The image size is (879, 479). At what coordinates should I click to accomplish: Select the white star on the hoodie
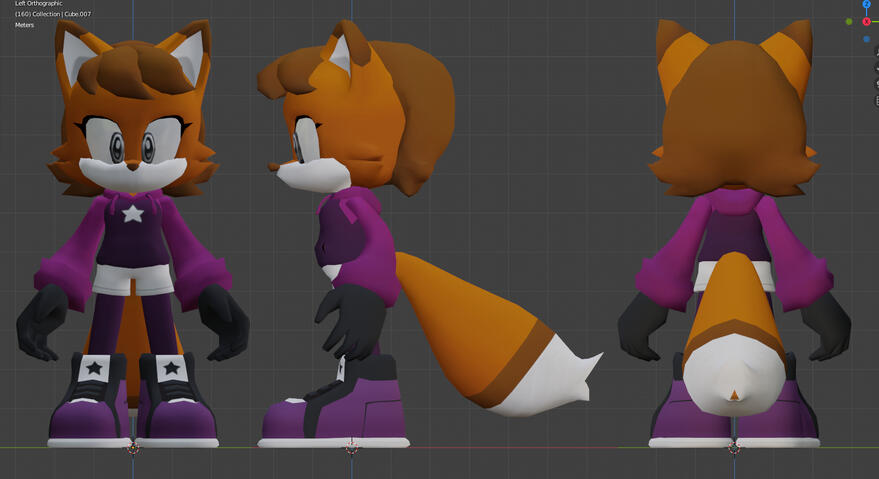132,212
